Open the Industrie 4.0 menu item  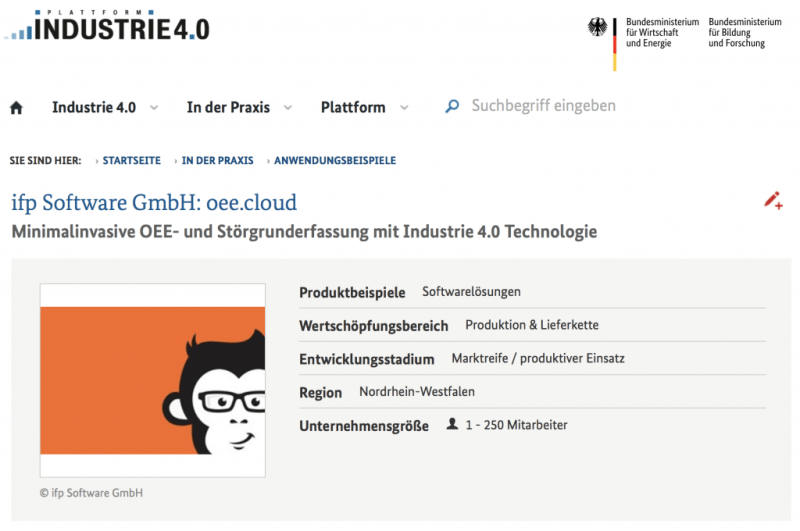click(94, 107)
